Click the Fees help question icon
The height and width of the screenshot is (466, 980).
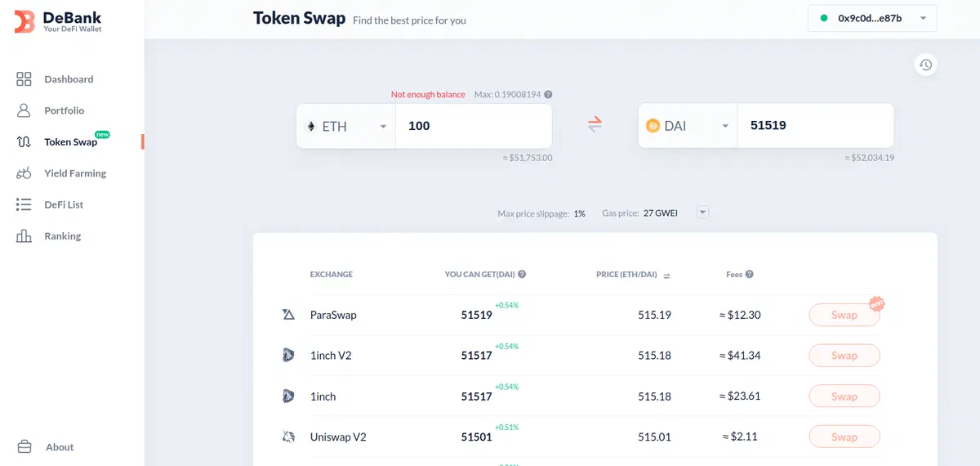(x=749, y=275)
